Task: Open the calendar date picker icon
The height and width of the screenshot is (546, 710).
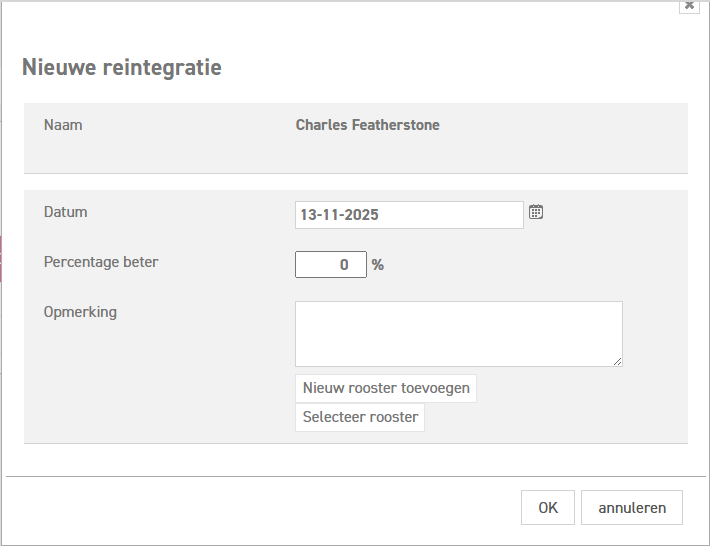Action: click(536, 212)
